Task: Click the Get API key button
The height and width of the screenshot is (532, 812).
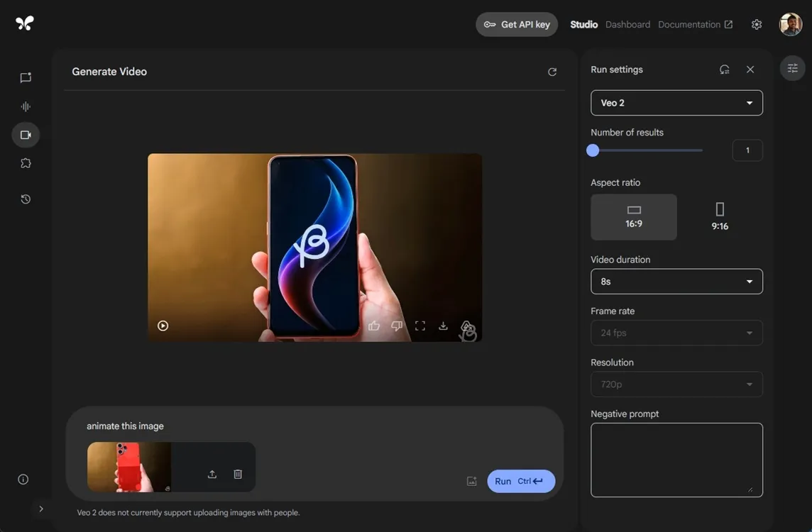Action: coord(517,23)
